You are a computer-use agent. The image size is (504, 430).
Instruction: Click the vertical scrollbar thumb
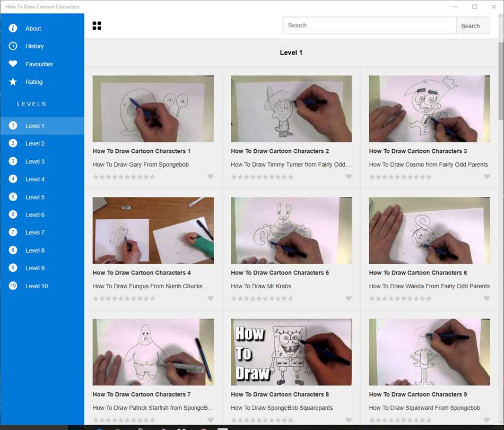pos(501,80)
